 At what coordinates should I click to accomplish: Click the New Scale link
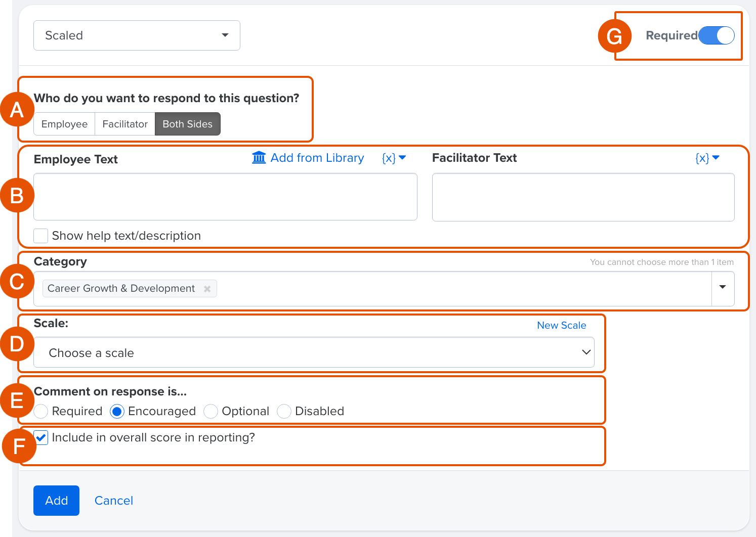[x=561, y=325]
